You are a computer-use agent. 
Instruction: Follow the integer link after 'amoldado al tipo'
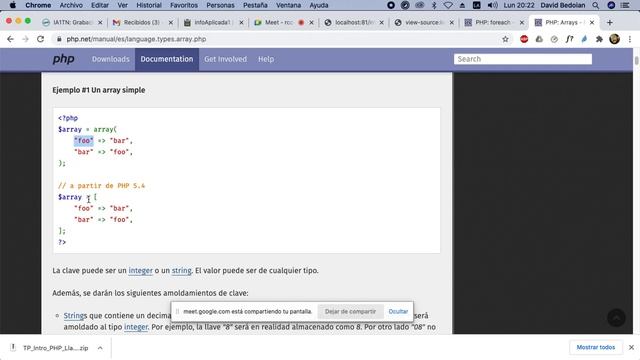point(136,327)
